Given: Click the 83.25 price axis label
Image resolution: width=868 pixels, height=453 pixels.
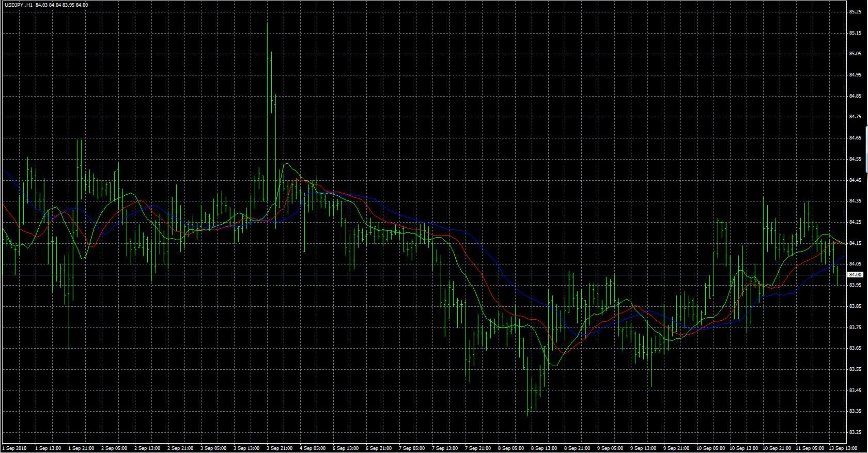Looking at the screenshot, I should tap(855, 432).
